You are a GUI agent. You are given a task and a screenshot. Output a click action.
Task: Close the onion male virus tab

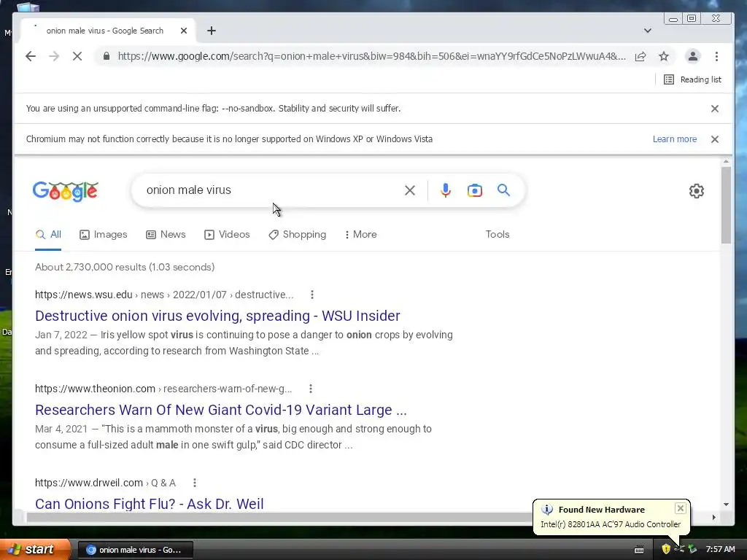pos(184,31)
